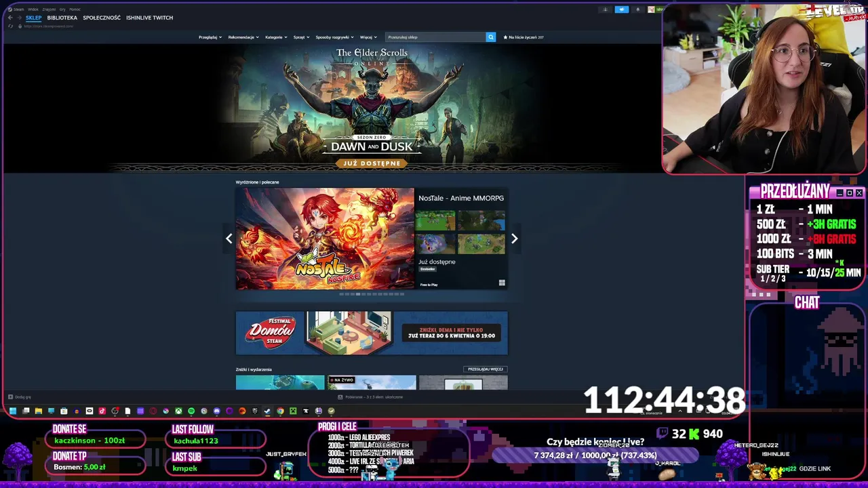The height and width of the screenshot is (488, 868).
Task: Click the Steam icon in the taskbar
Action: [267, 411]
